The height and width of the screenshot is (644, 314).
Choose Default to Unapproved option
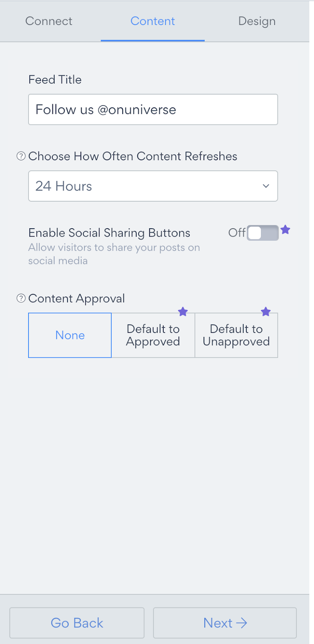coord(236,335)
